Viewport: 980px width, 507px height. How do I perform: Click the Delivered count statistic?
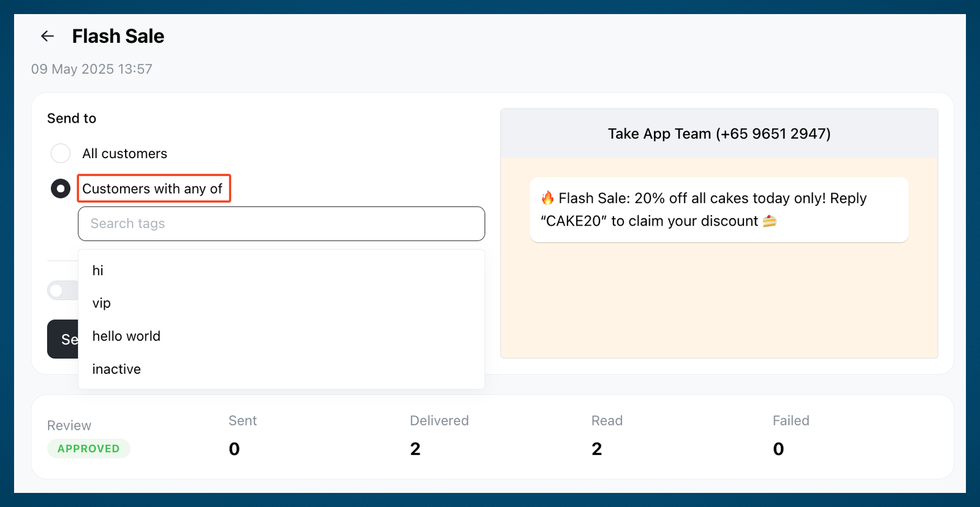(x=416, y=449)
